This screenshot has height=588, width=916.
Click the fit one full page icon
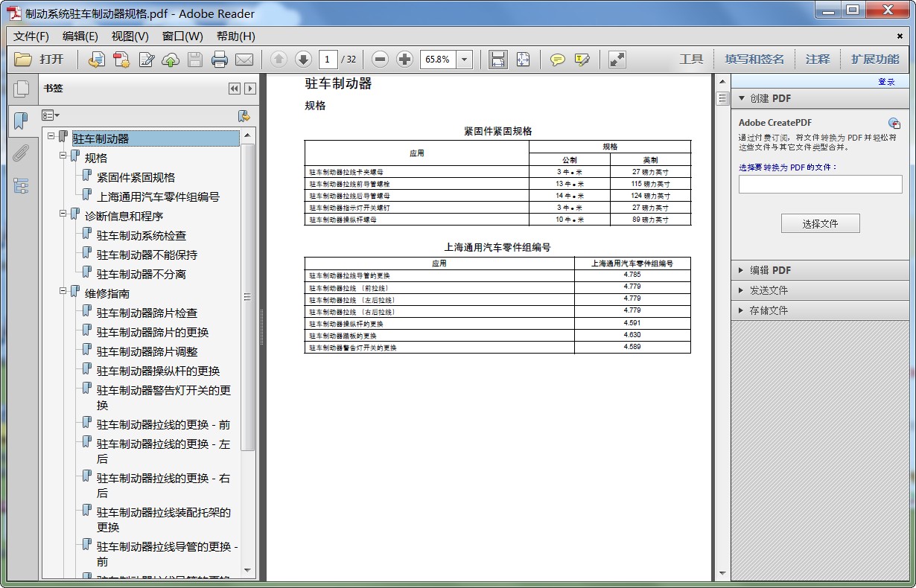point(523,60)
